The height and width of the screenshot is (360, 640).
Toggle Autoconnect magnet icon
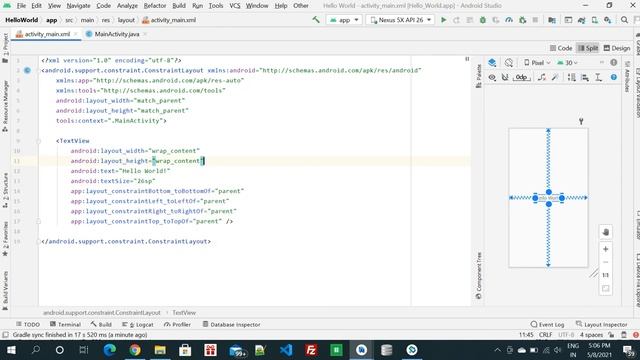[x=505, y=77]
